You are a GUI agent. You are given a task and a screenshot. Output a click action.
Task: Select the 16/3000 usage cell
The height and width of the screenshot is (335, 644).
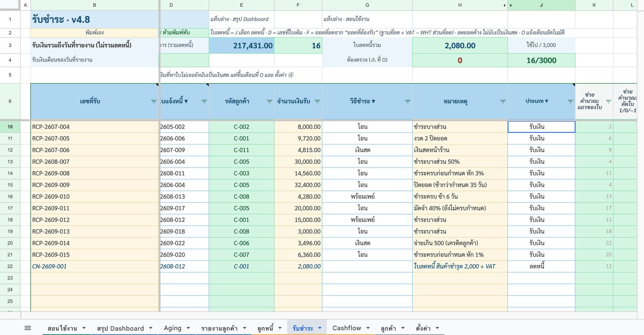coord(541,60)
